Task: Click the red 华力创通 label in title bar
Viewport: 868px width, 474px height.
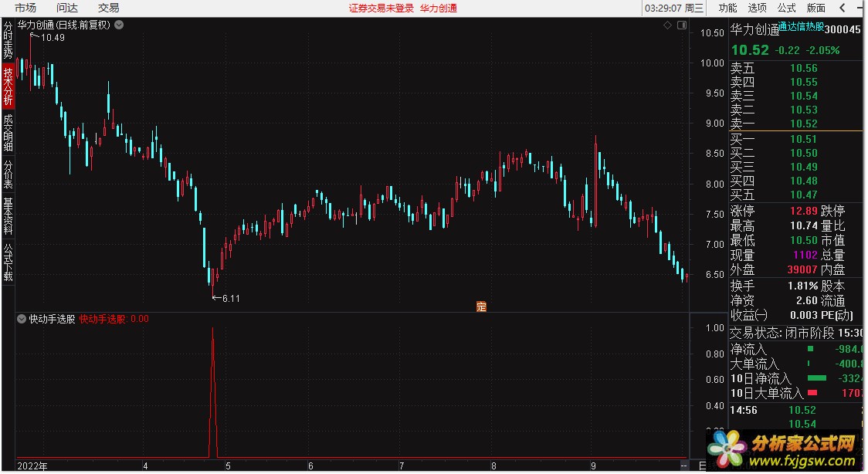Action: click(x=439, y=8)
